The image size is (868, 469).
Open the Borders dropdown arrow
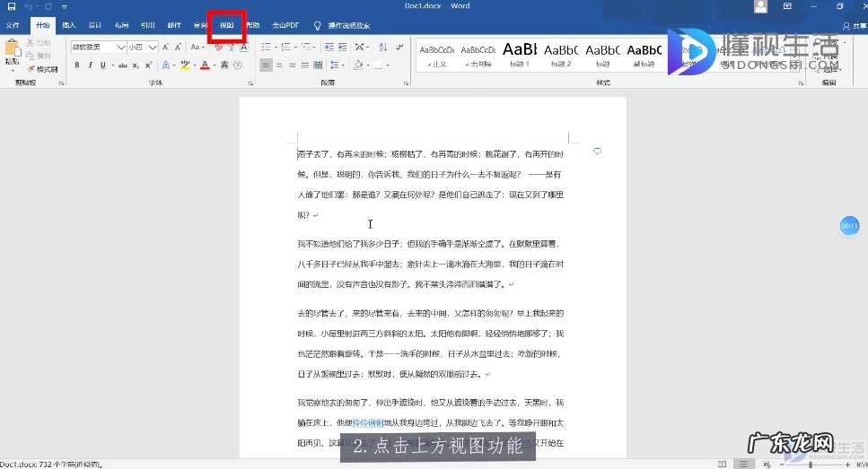pyautogui.click(x=388, y=65)
